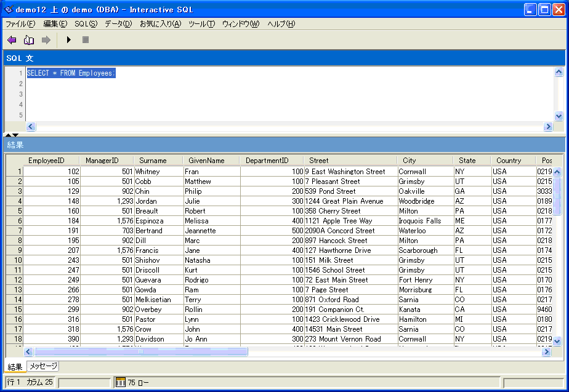Click the DepartmentID column header
Image resolution: width=569 pixels, height=392 pixels.
267,161
